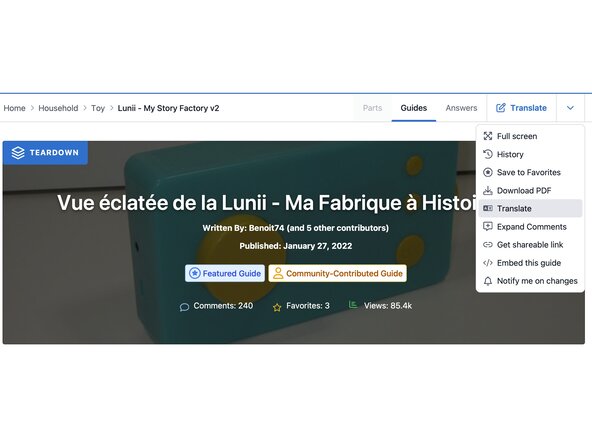This screenshot has height=444, width=592.
Task: Click the History clock icon
Action: point(488,154)
